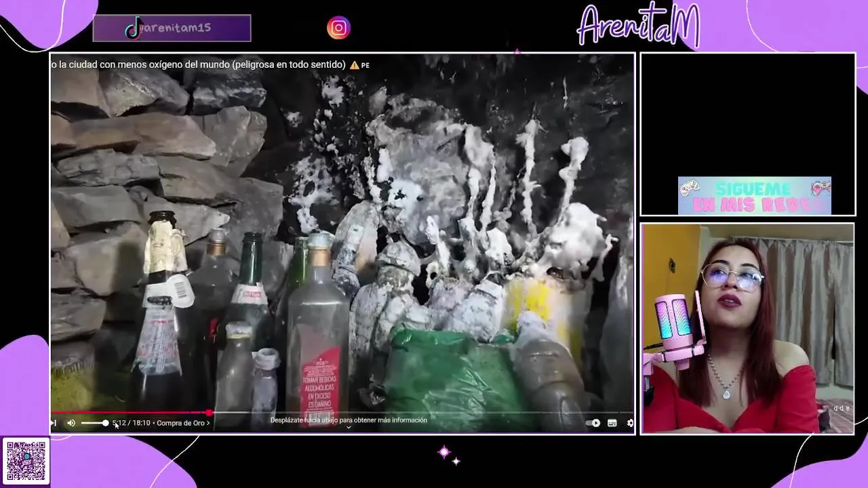Click the 5:12 / 18:10 time display
868x488 pixels.
point(132,423)
